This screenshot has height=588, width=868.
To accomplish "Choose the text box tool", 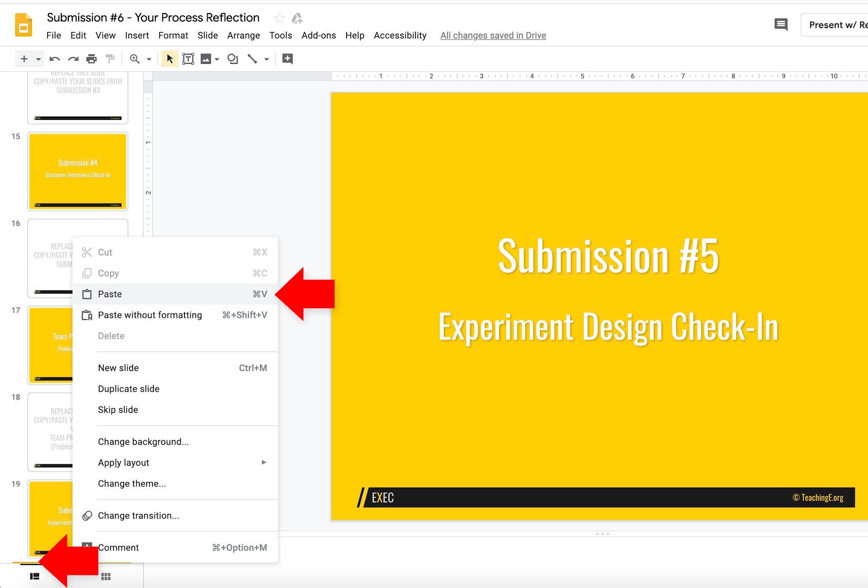I will [188, 59].
